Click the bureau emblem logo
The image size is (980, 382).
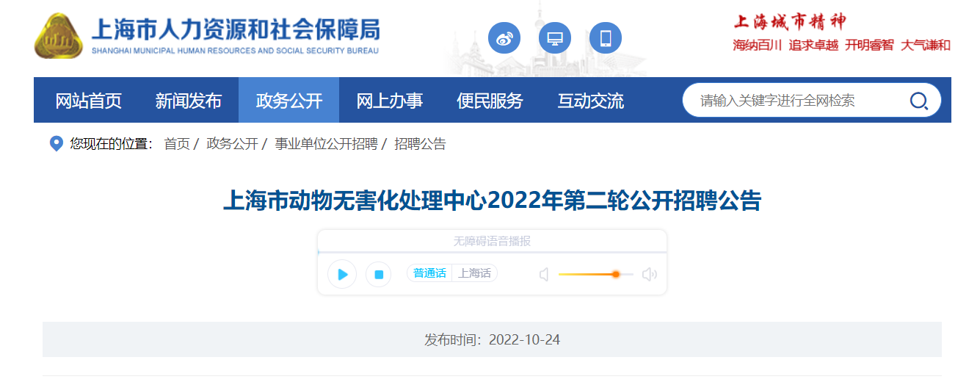point(59,36)
